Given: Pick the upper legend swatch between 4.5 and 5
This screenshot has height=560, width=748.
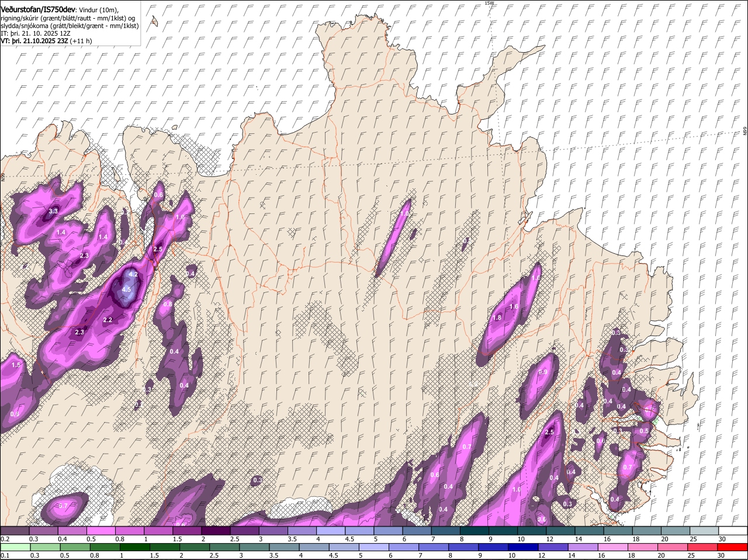Looking at the screenshot, I should tap(361, 531).
